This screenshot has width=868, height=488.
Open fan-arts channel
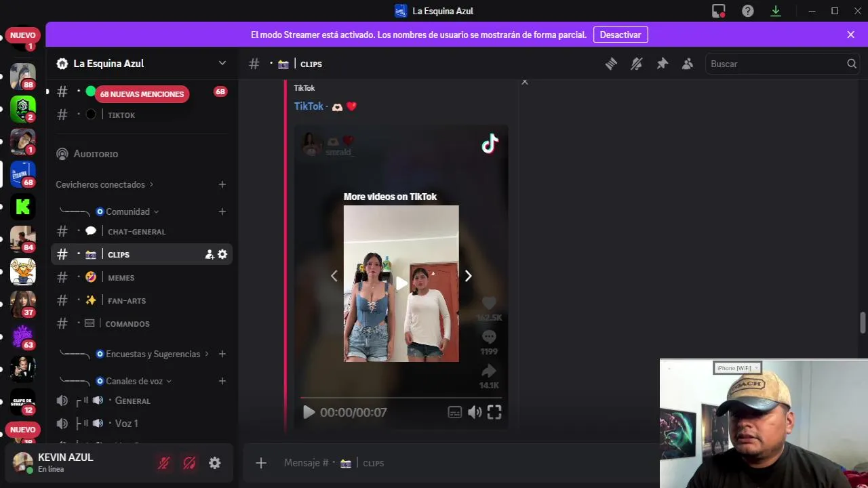pos(142,301)
